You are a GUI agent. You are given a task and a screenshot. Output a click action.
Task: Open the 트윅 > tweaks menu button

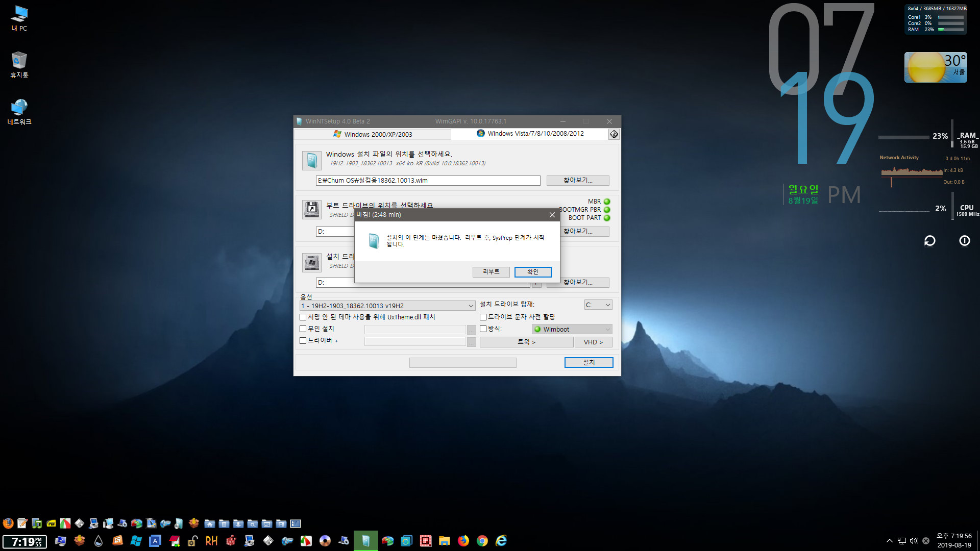click(x=526, y=342)
